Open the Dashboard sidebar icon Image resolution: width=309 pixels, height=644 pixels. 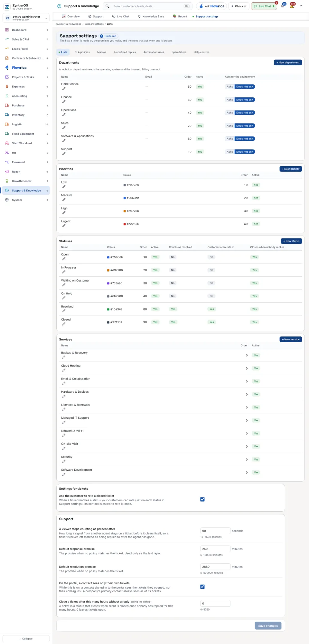pyautogui.click(x=7, y=30)
